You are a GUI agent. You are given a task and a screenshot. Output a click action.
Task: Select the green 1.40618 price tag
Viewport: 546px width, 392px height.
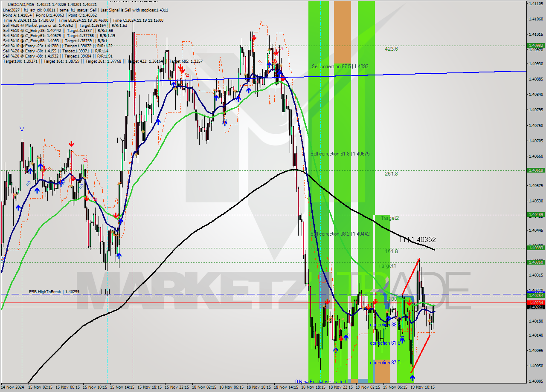[536, 170]
